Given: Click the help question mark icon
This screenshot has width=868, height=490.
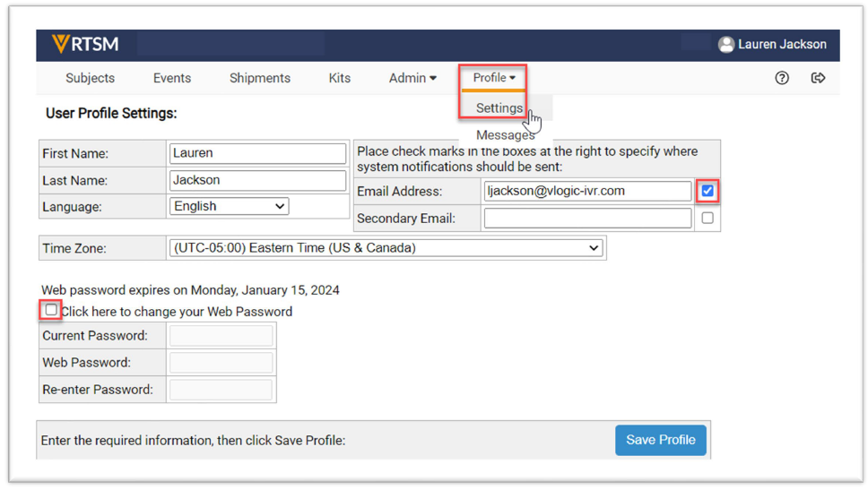Looking at the screenshot, I should [x=782, y=78].
